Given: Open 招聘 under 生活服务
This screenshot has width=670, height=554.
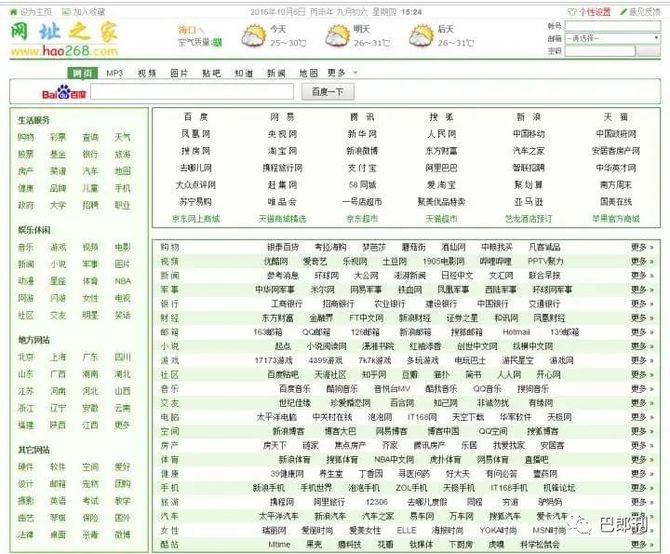Looking at the screenshot, I should click(90, 205).
